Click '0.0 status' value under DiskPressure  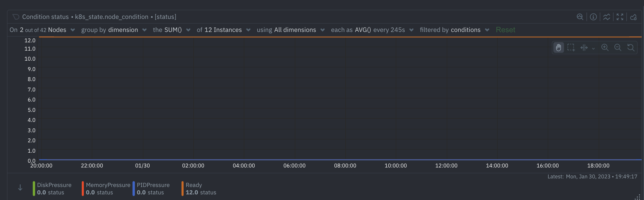tap(50, 193)
